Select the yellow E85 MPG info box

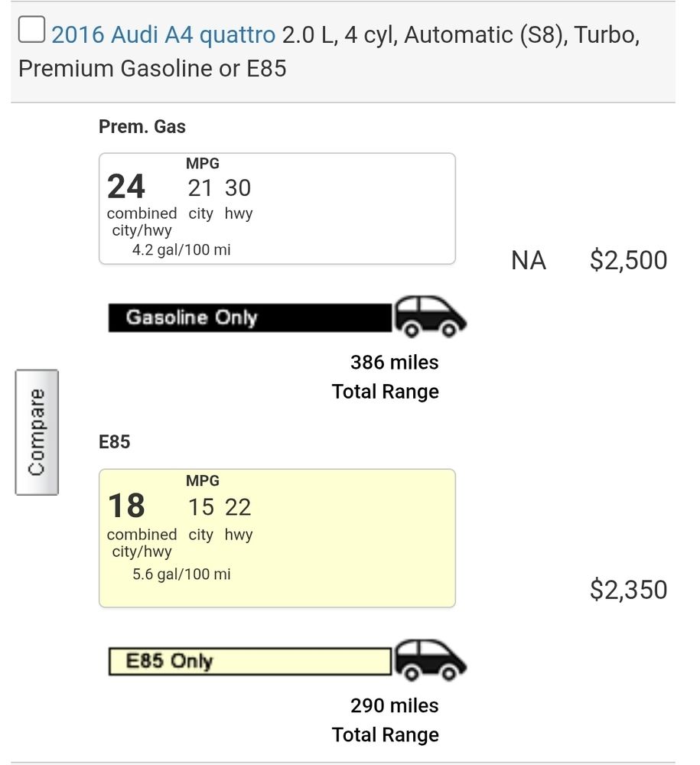[x=277, y=535]
